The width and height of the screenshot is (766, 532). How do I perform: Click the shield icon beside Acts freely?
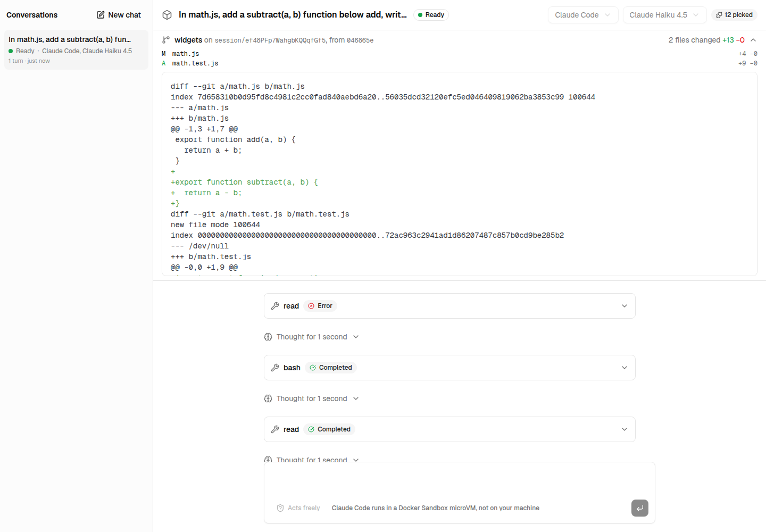280,508
